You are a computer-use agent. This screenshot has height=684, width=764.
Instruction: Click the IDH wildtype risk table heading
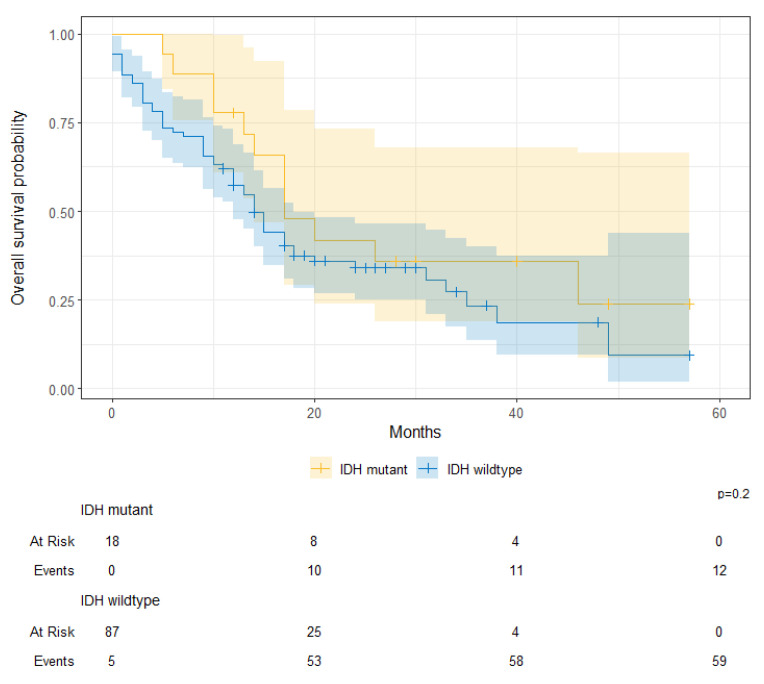pos(120,600)
